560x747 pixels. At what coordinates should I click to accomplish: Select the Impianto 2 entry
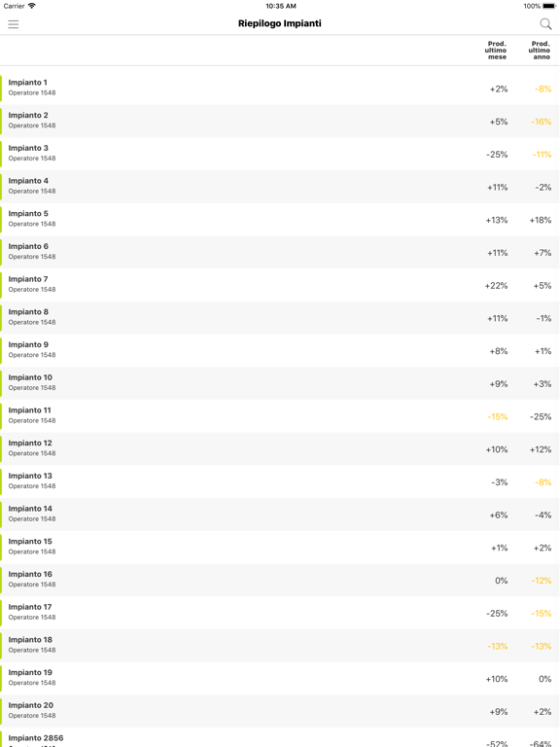click(280, 121)
